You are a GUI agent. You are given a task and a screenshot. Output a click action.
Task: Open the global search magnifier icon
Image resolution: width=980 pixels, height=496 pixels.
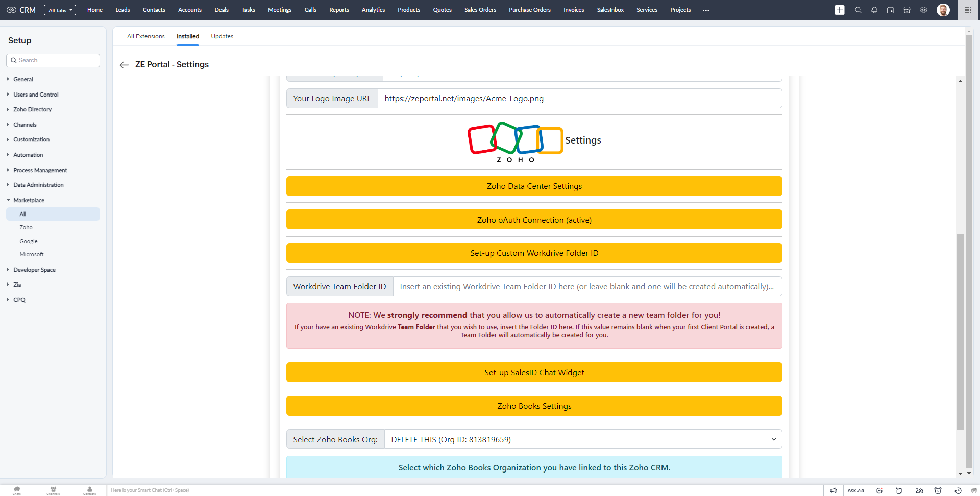(x=858, y=10)
